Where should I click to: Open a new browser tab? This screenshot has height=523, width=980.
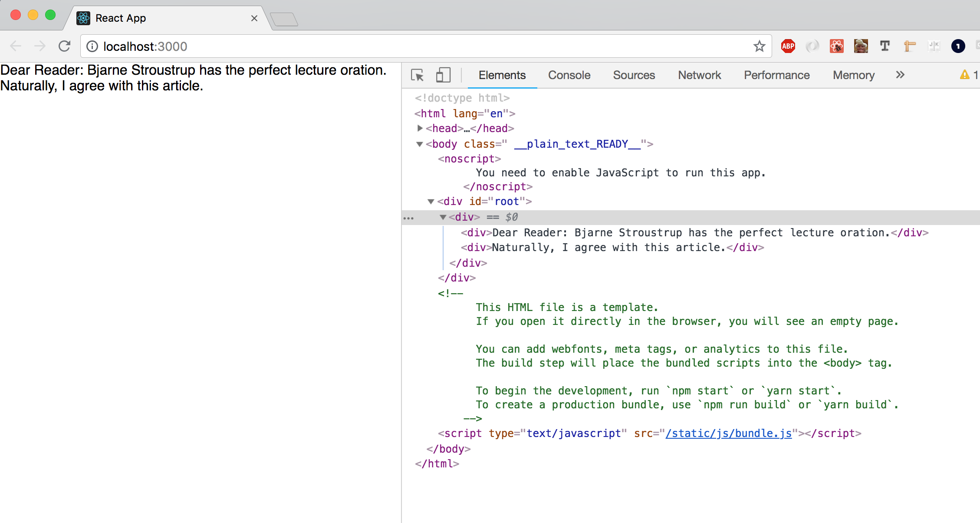tap(284, 19)
